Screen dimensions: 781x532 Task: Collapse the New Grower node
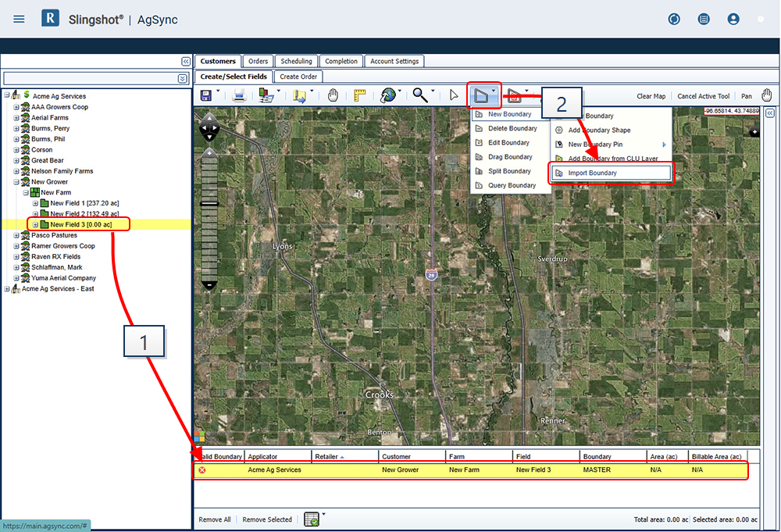click(16, 182)
